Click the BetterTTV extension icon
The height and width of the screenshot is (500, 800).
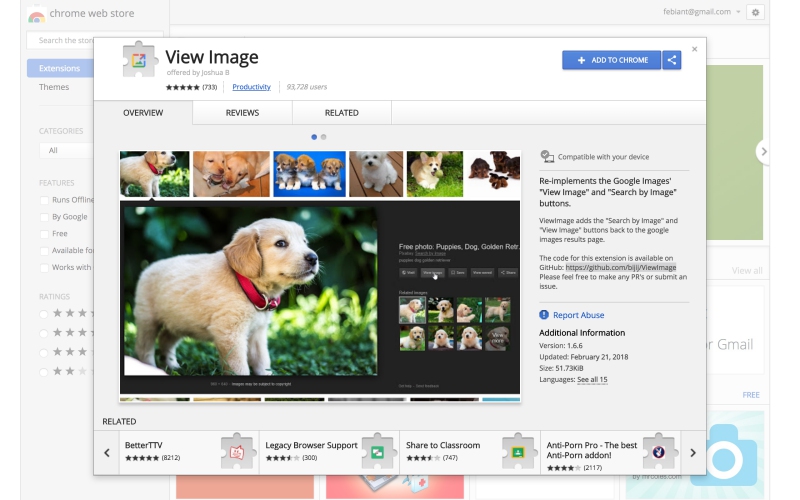pyautogui.click(x=238, y=451)
